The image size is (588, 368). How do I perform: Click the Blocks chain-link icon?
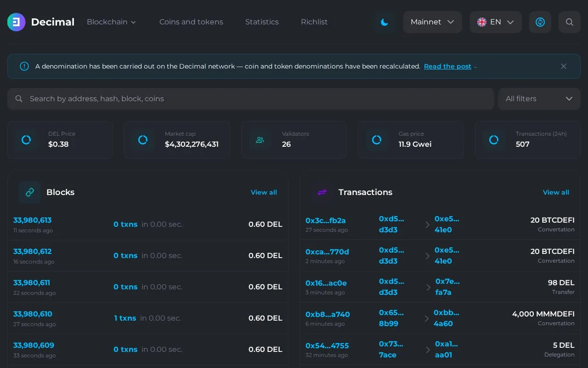click(30, 192)
